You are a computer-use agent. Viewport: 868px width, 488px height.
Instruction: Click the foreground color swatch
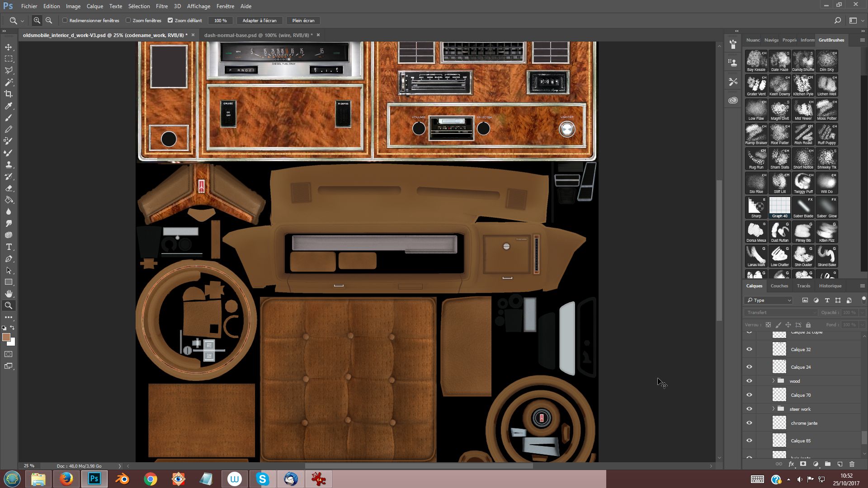click(x=6, y=337)
